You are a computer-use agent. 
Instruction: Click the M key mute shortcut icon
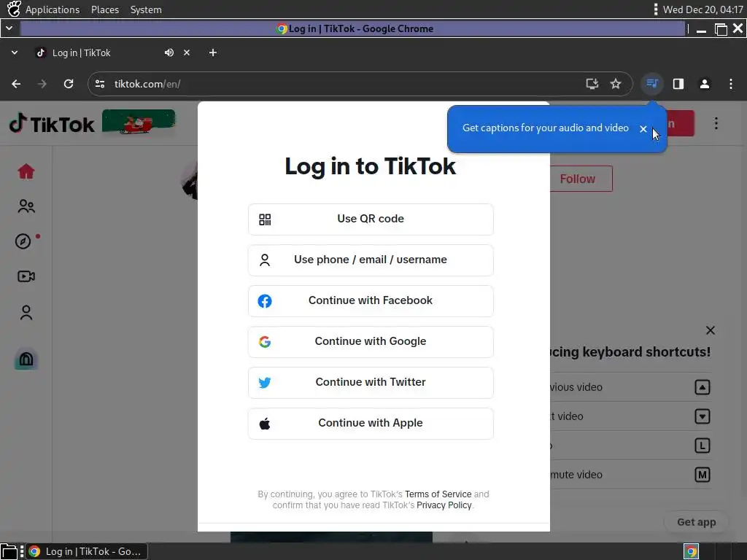point(703,475)
